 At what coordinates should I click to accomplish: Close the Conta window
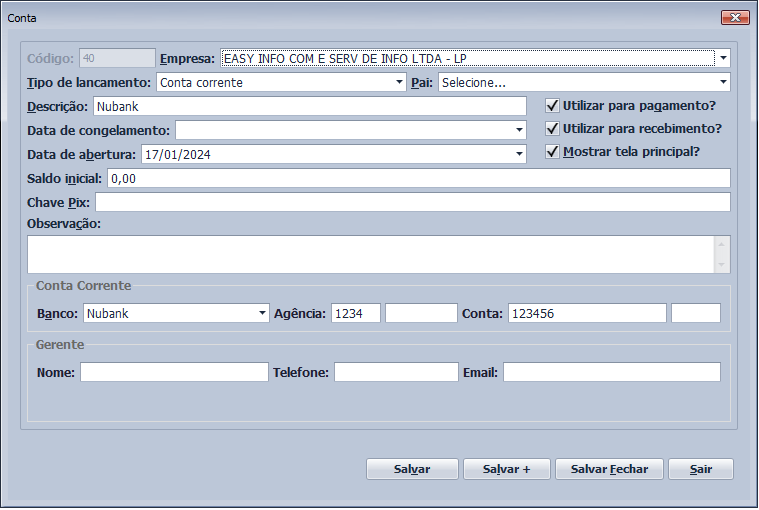[x=735, y=17]
